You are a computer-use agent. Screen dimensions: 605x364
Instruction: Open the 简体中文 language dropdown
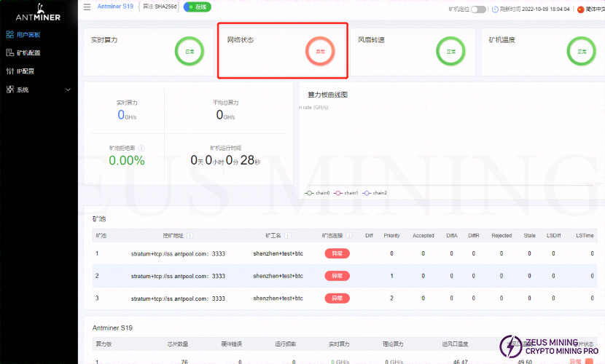click(x=590, y=9)
